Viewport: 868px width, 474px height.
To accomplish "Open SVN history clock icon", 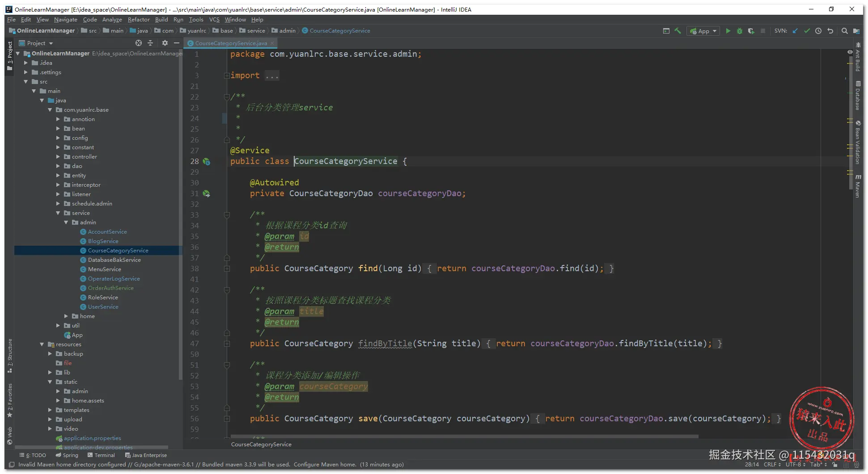I will point(818,31).
